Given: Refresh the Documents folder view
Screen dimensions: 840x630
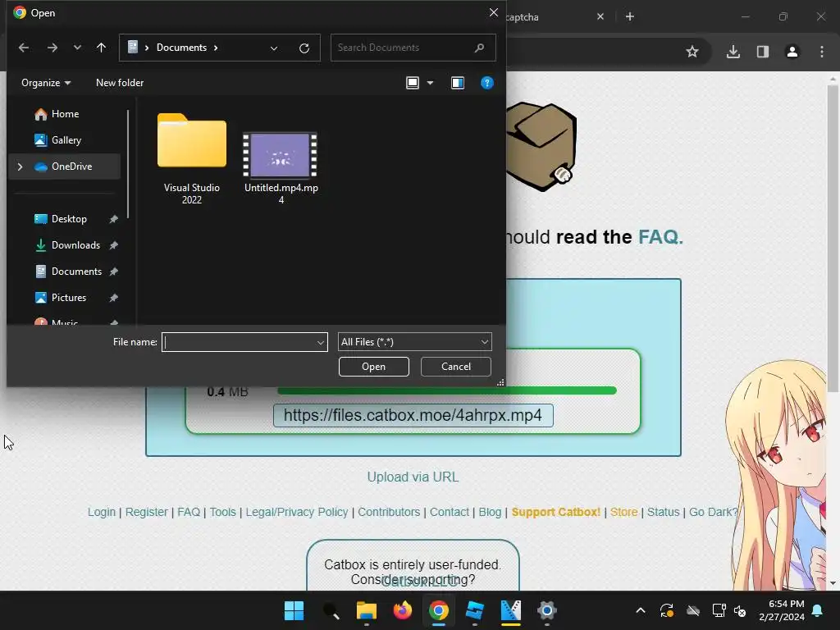Looking at the screenshot, I should pos(304,48).
